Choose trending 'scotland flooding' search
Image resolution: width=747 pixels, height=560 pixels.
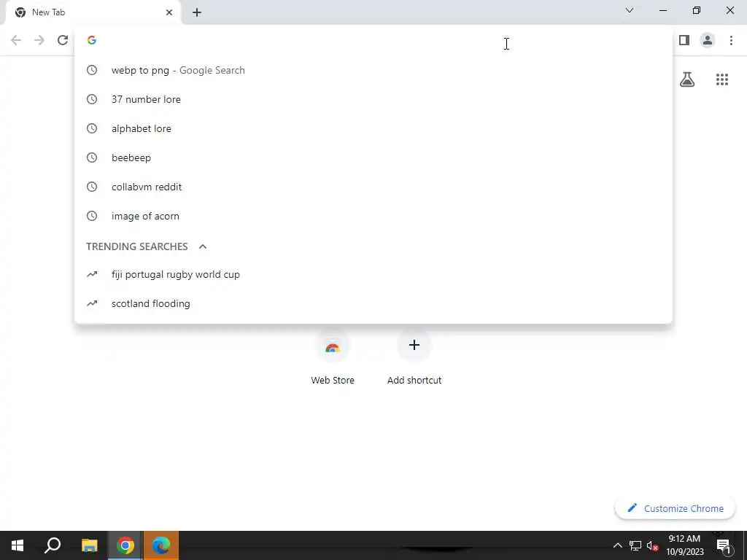373,304
